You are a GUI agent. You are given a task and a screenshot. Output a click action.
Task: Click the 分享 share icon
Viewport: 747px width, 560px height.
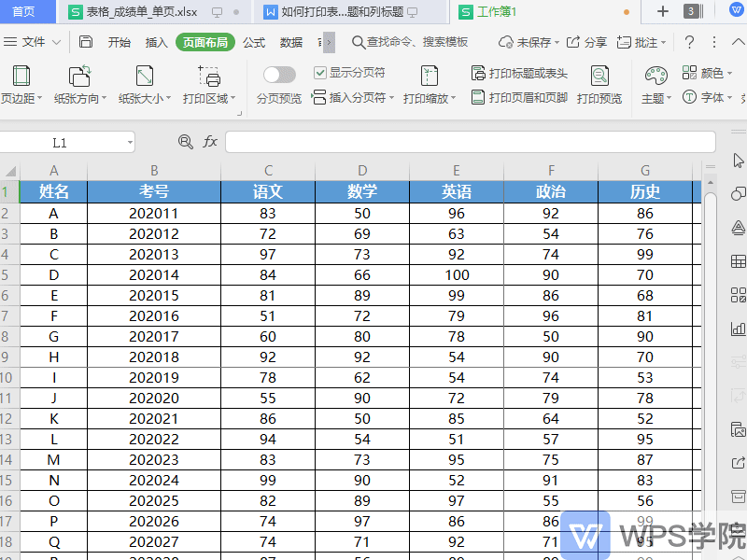click(573, 42)
